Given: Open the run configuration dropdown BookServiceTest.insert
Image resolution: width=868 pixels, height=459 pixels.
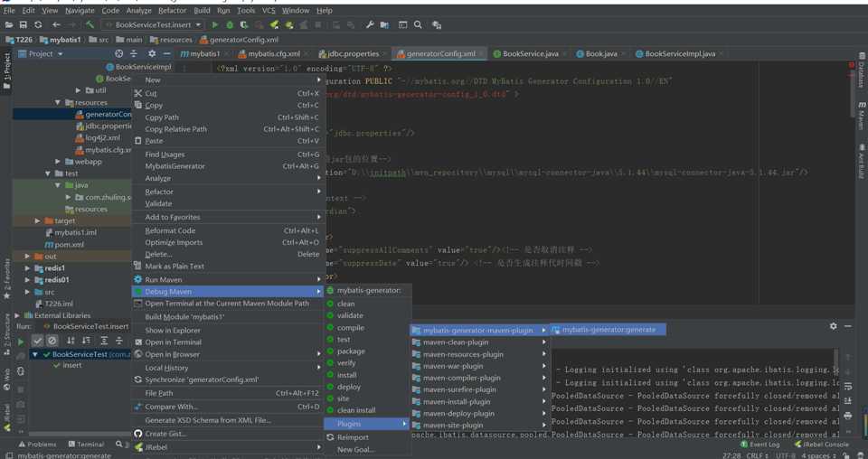Looking at the screenshot, I should click(x=153, y=25).
